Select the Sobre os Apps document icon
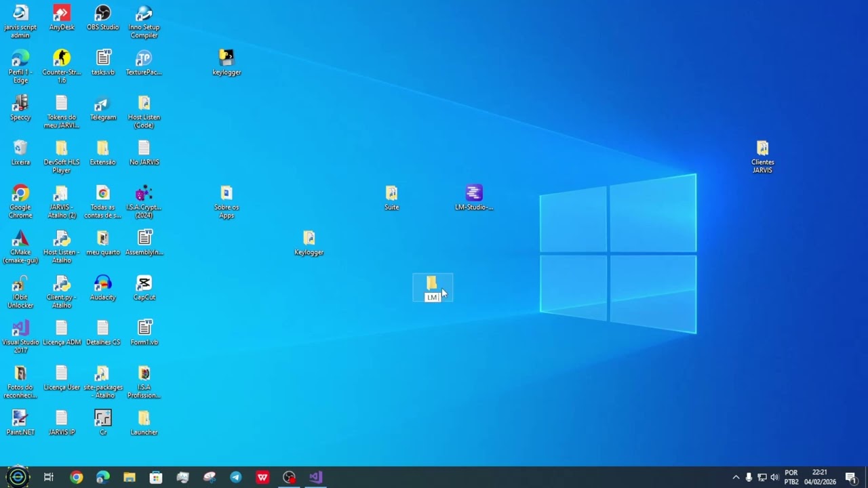Screen dimensions: 868x488 click(x=226, y=202)
